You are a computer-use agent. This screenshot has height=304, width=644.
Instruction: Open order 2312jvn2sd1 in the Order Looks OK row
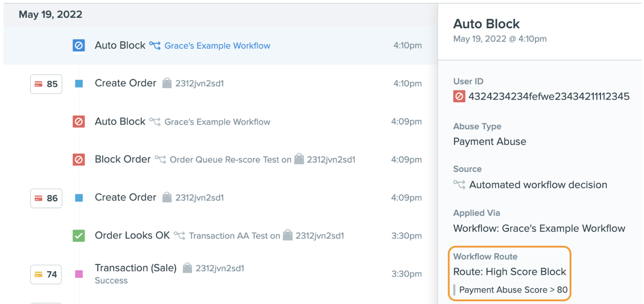point(320,236)
